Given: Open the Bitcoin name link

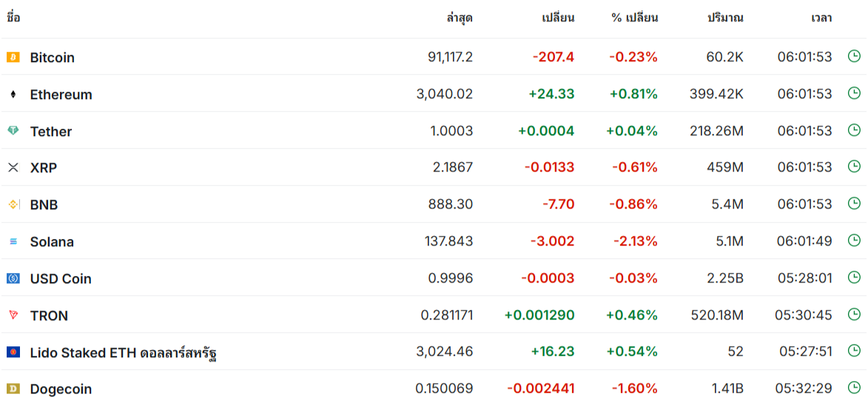Looking at the screenshot, I should (x=52, y=57).
